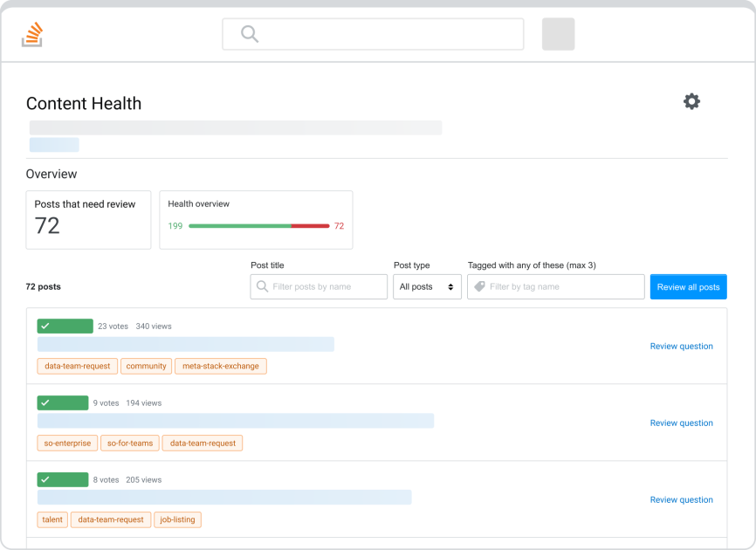
Task: Open the title of the 8 votes post
Action: coord(224,498)
